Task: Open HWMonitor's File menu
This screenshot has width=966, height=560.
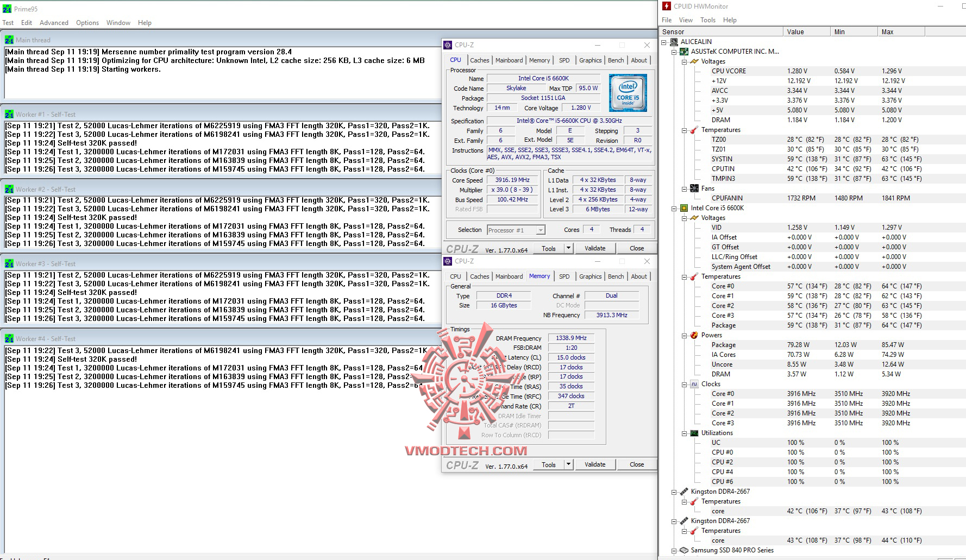Action: coord(667,20)
